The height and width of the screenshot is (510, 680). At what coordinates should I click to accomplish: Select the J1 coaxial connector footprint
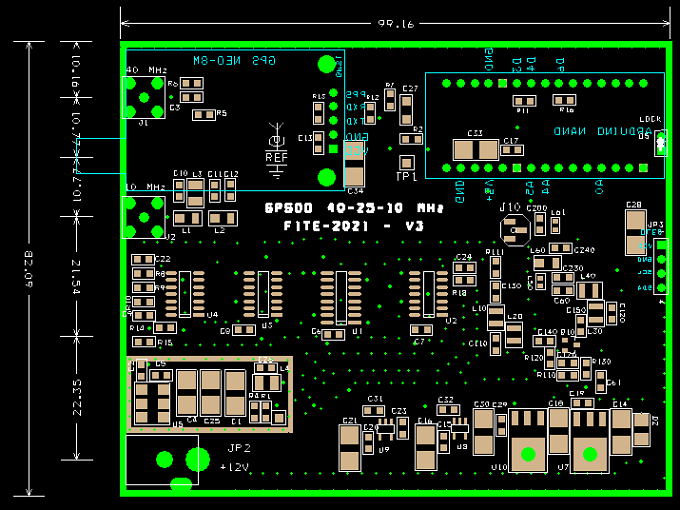[144, 98]
